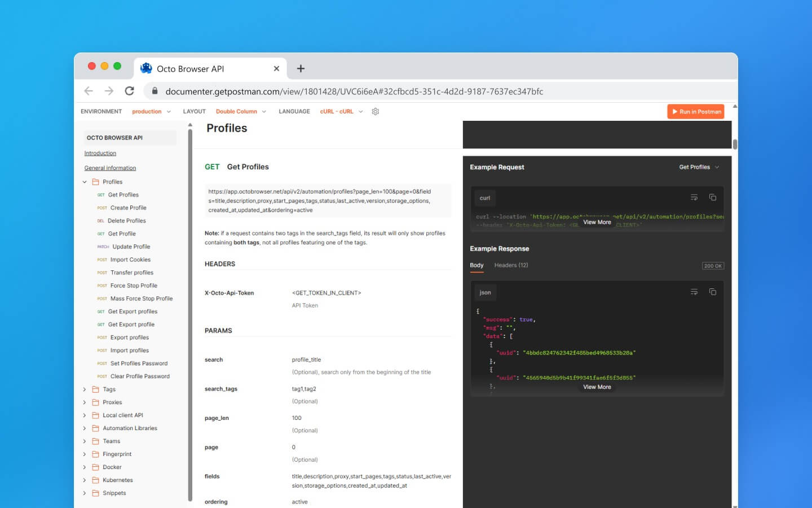This screenshot has width=812, height=508.
Task: Toggle word wrap in curl request block
Action: point(694,198)
